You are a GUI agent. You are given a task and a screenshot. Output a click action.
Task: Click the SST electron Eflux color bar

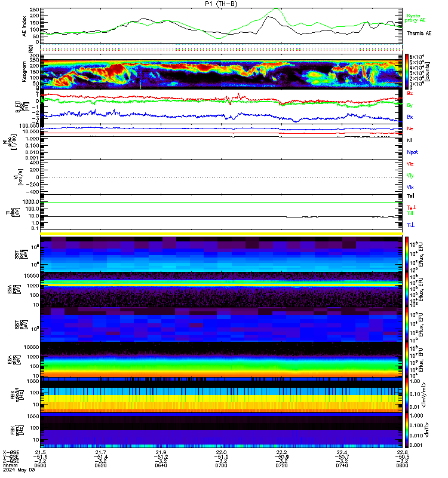[x=407, y=324]
